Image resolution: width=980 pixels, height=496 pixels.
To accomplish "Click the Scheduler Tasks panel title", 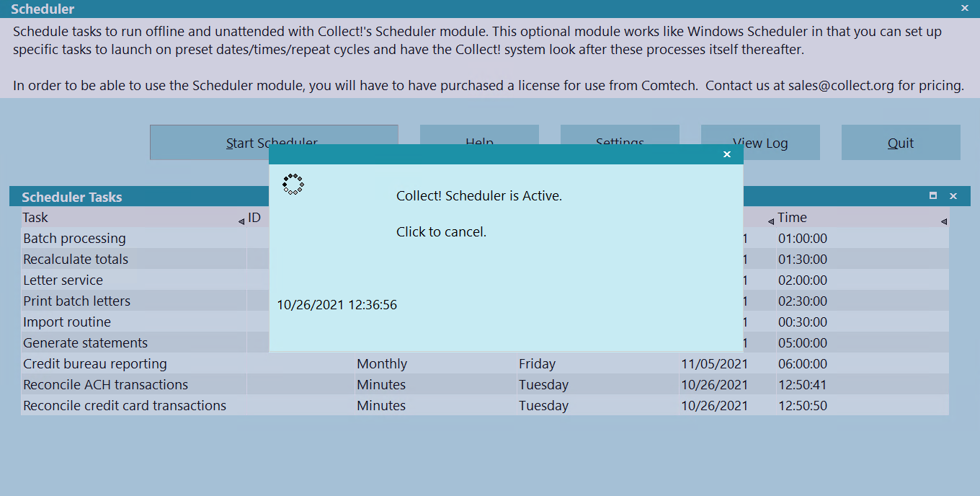I will click(x=72, y=197).
